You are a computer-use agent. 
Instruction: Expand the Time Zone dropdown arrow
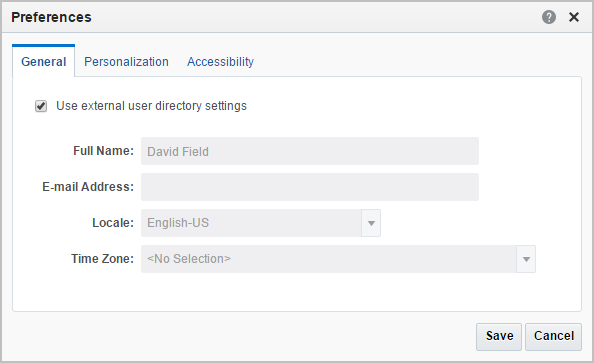(526, 259)
